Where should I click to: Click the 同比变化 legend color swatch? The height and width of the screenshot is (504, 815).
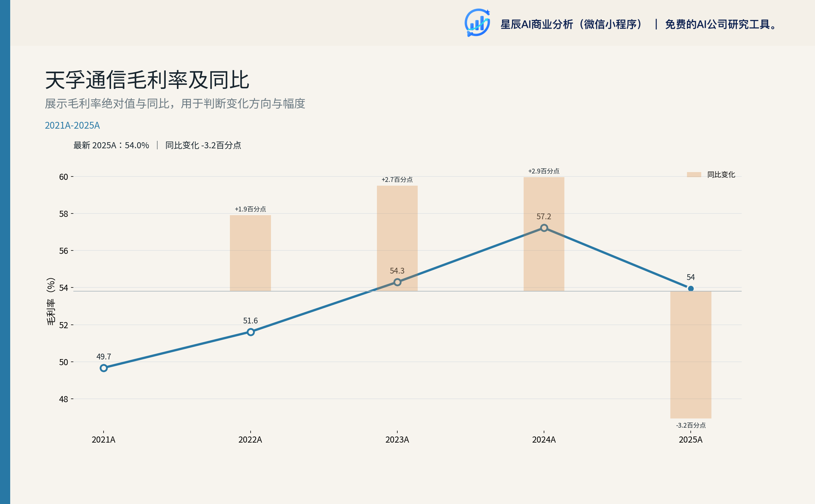pyautogui.click(x=694, y=175)
